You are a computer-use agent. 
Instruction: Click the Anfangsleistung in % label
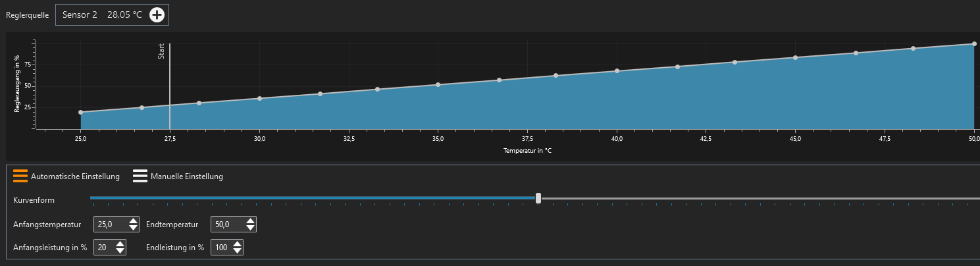(x=50, y=248)
